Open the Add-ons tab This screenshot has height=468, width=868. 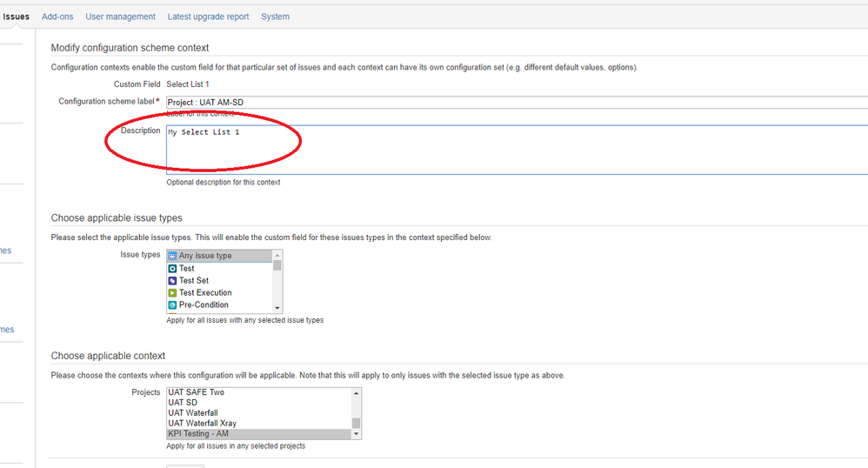[57, 17]
